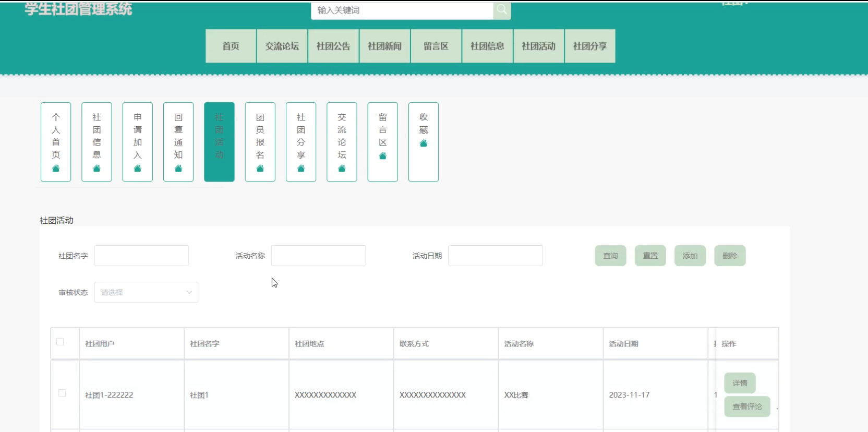Click house icon on 收藏 card

[x=424, y=143]
